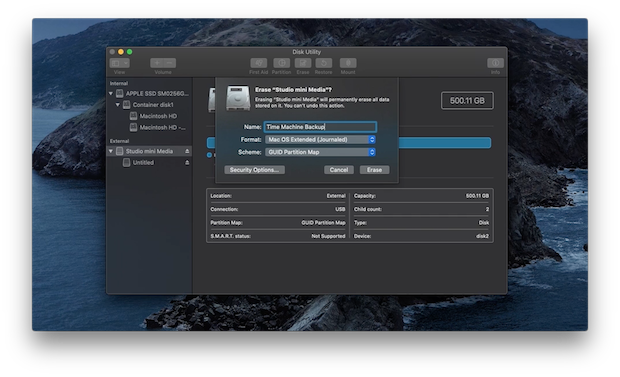Click the Container disk1 icon in the sidebar
This screenshot has height=377, width=620.
pyautogui.click(x=127, y=105)
